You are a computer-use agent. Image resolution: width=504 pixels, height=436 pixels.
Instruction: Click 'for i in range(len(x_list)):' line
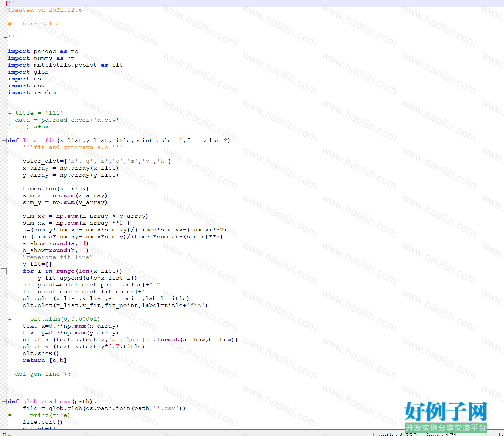tap(74, 271)
